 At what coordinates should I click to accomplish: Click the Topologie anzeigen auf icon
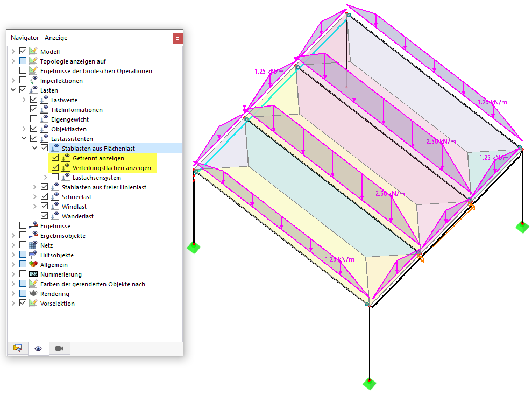point(33,61)
